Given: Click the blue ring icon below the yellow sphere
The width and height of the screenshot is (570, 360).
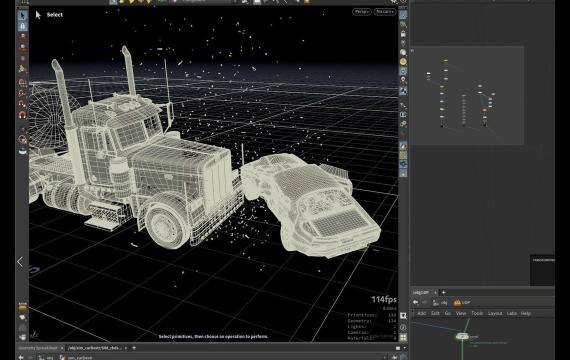Looking at the screenshot, I should [x=403, y=71].
